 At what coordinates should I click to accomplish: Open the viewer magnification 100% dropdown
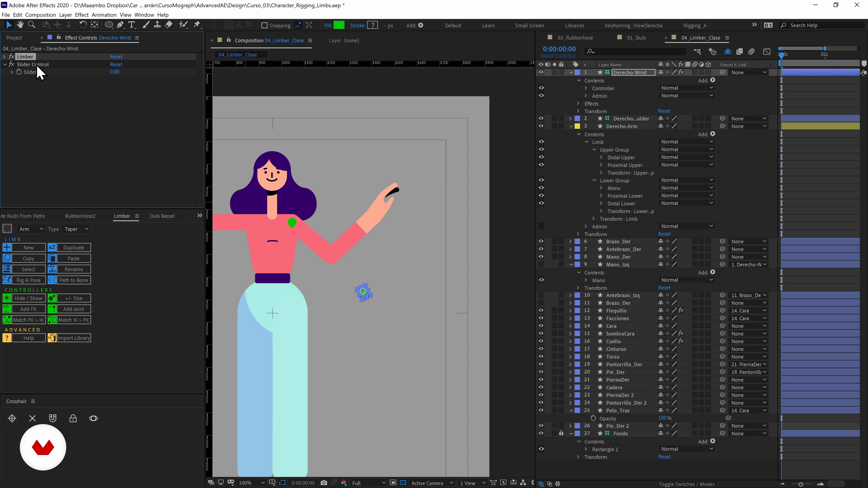(251, 483)
